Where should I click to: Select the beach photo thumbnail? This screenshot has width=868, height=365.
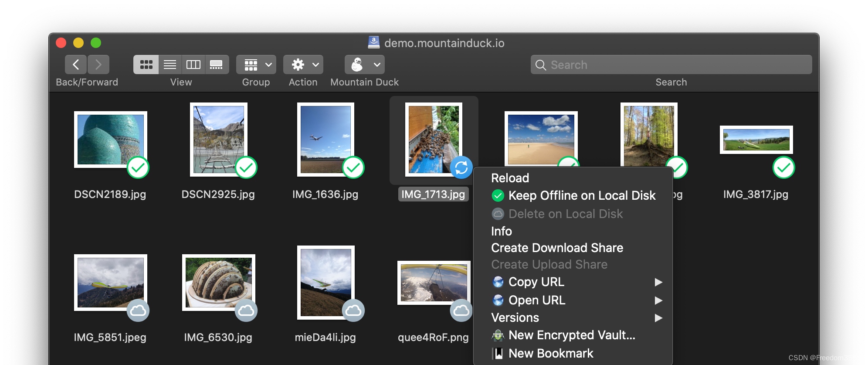[x=541, y=139]
